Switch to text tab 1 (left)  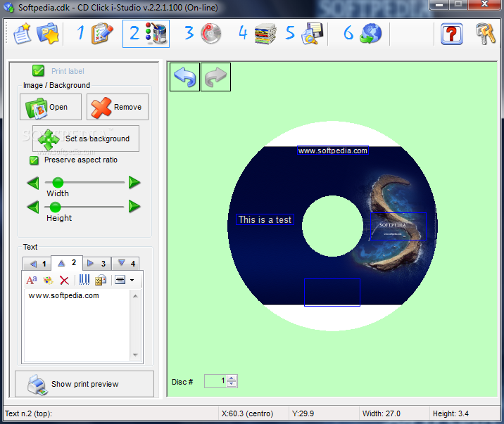(x=37, y=264)
